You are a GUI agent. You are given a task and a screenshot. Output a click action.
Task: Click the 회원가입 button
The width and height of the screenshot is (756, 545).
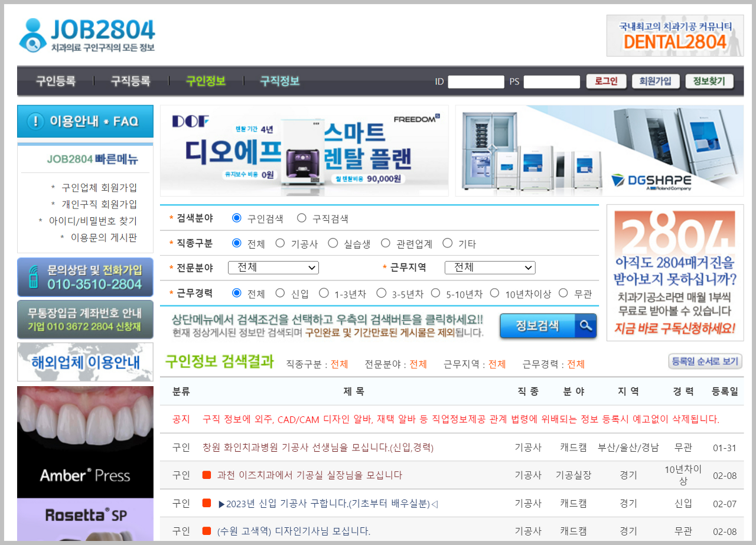pyautogui.click(x=656, y=81)
